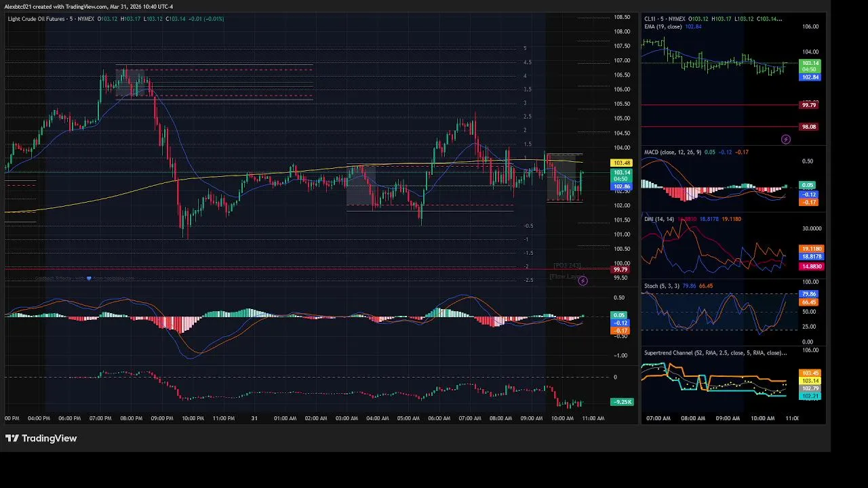Viewport: 868px width, 488px height.
Task: Click the 4.5 level label on the chart
Action: [x=528, y=62]
